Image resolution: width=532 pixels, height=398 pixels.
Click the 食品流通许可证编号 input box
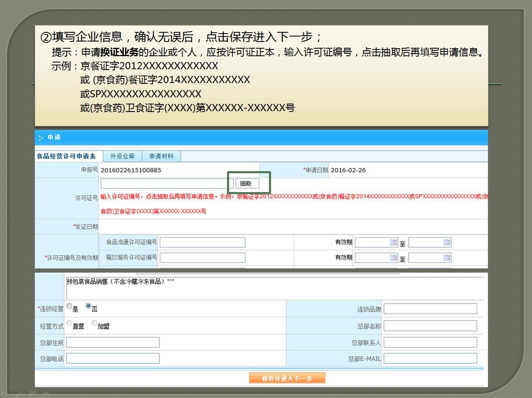click(x=203, y=242)
